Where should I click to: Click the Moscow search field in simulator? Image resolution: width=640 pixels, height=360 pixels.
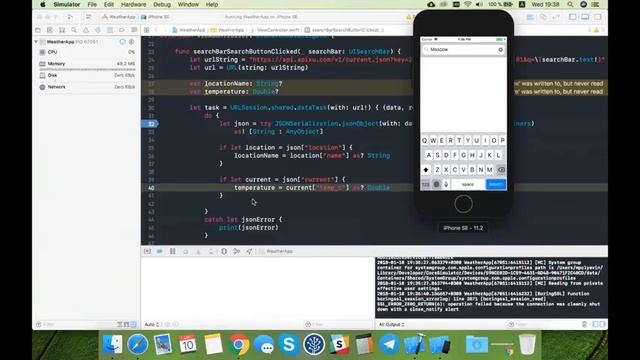[463, 49]
